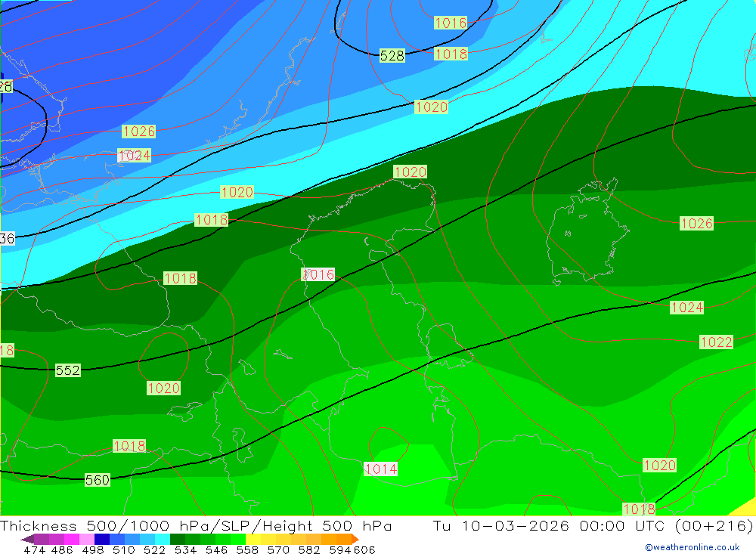Image resolution: width=756 pixels, height=554 pixels.
Task: Select the 560 height contour label
Action: click(x=98, y=480)
